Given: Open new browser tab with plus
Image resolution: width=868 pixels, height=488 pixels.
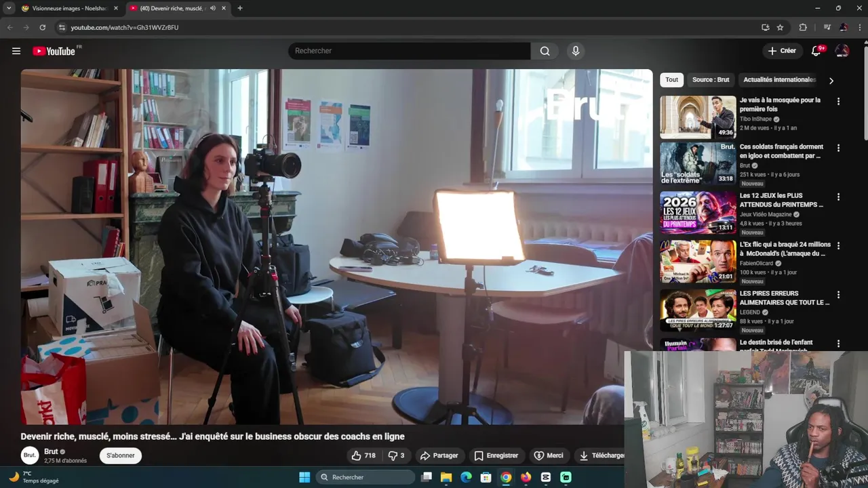Looking at the screenshot, I should point(240,8).
